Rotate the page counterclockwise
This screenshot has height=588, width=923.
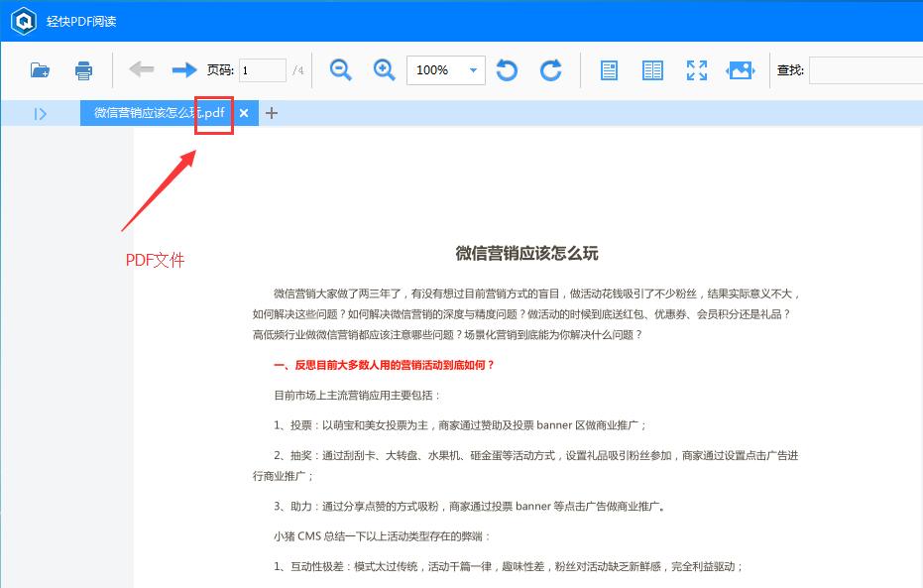pyautogui.click(x=507, y=70)
